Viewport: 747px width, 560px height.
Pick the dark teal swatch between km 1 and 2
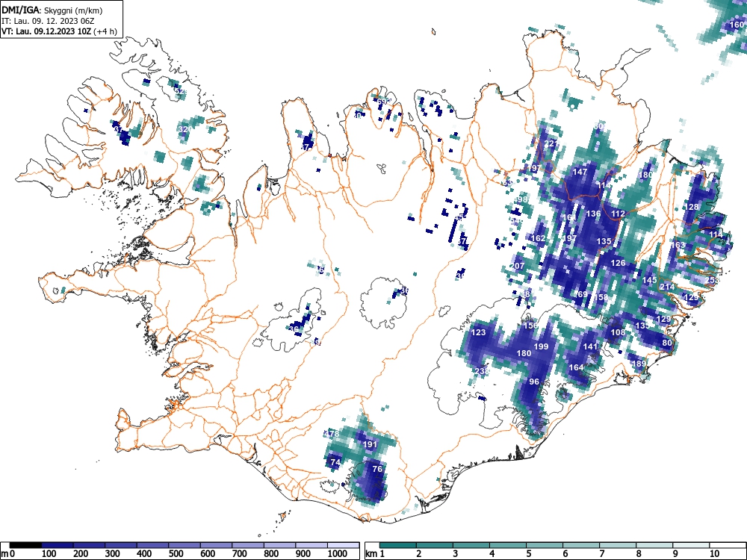pyautogui.click(x=398, y=545)
